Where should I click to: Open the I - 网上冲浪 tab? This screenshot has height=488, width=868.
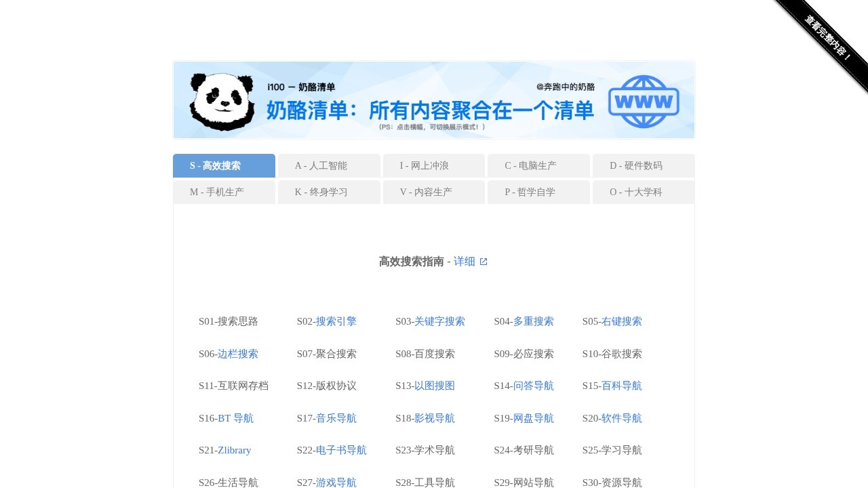434,165
